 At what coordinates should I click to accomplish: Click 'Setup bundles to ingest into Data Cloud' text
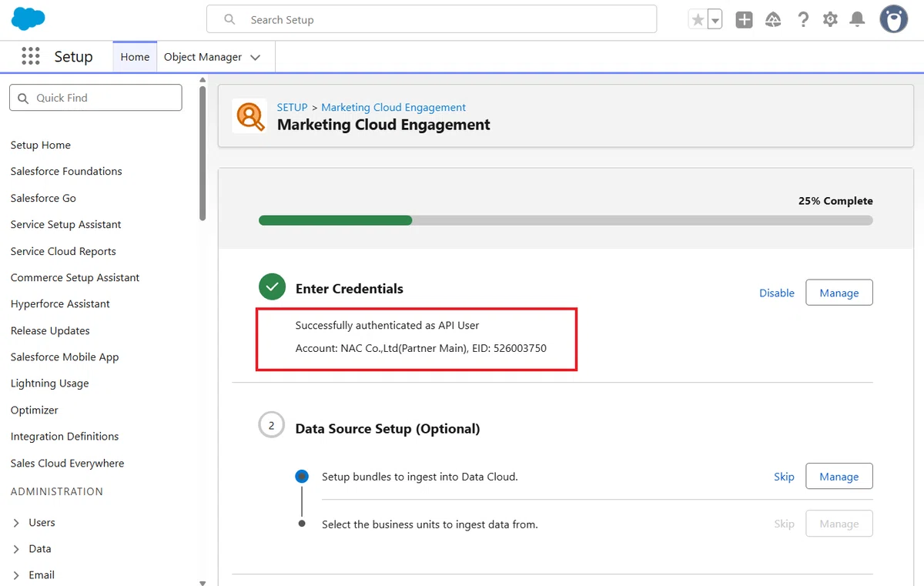point(420,477)
